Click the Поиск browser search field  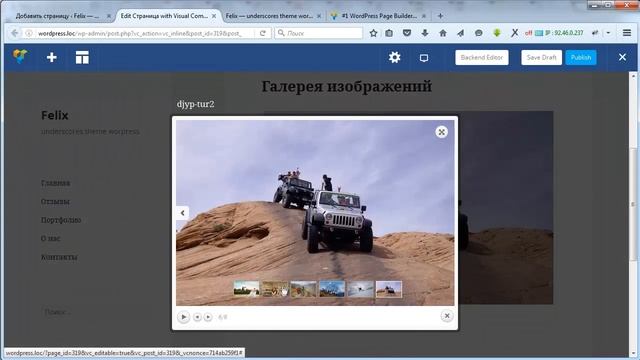319,33
